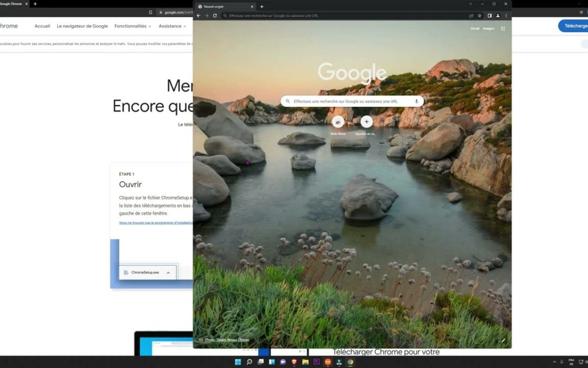Click bookmark icon in background address bar

click(150, 13)
